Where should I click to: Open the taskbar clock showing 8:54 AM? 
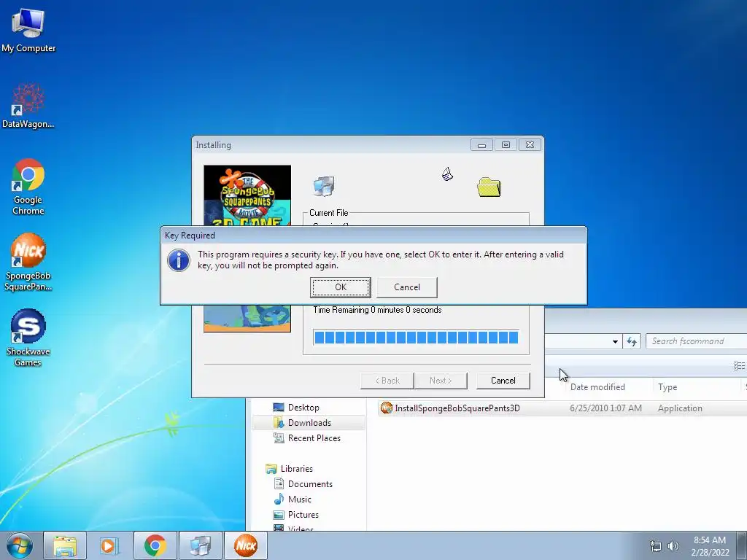click(710, 546)
